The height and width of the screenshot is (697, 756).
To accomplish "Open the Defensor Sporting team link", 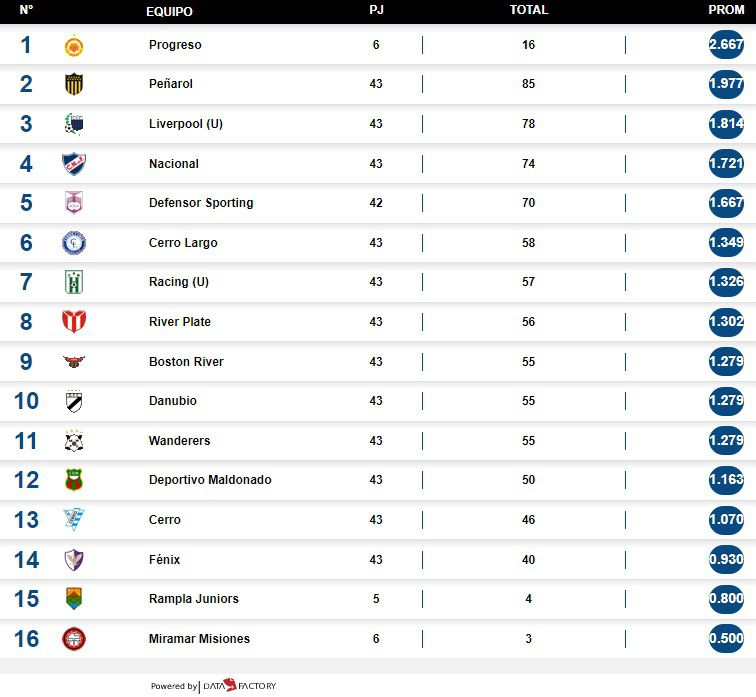I will click(201, 203).
